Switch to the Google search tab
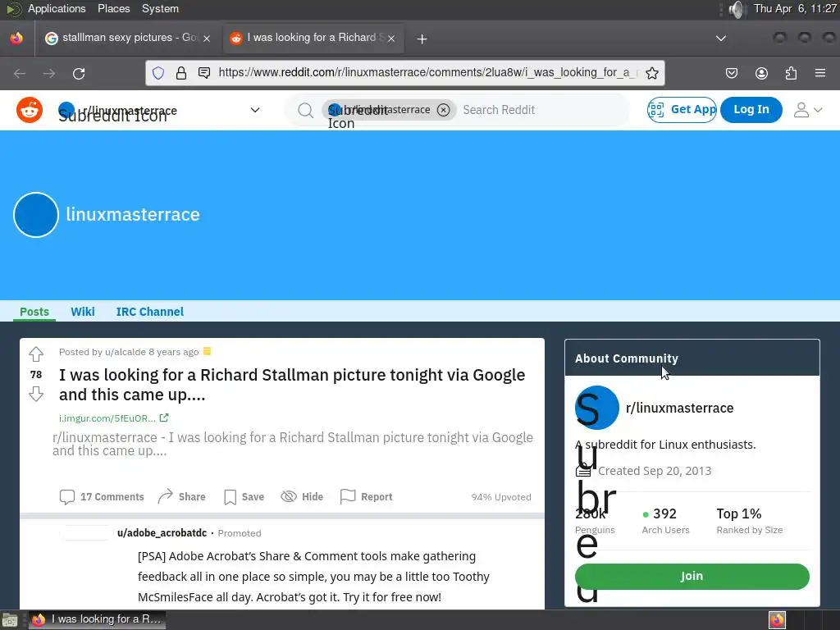 tap(127, 38)
